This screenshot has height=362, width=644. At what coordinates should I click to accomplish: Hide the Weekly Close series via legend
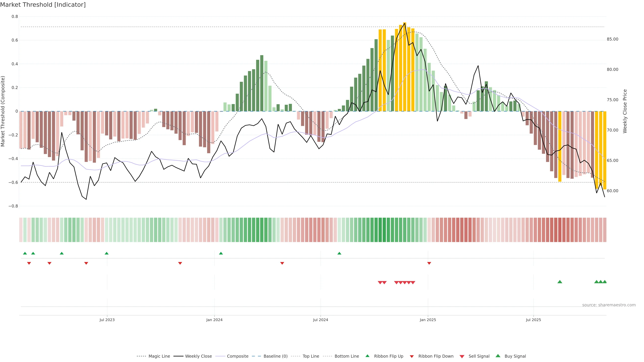click(x=198, y=356)
